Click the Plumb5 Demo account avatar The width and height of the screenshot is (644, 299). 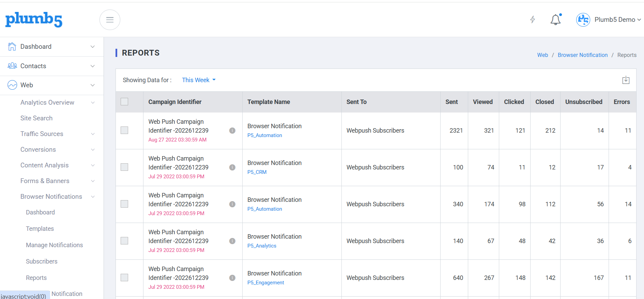click(583, 19)
